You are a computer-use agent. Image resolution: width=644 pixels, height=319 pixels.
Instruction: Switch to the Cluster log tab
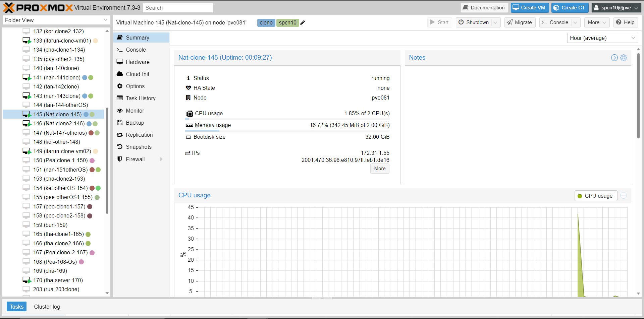(47, 307)
